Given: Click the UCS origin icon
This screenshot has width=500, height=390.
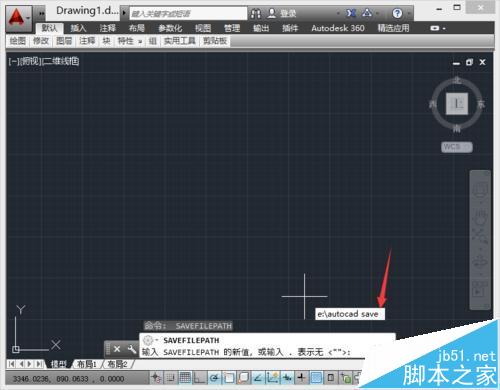Looking at the screenshot, I should 16,349.
